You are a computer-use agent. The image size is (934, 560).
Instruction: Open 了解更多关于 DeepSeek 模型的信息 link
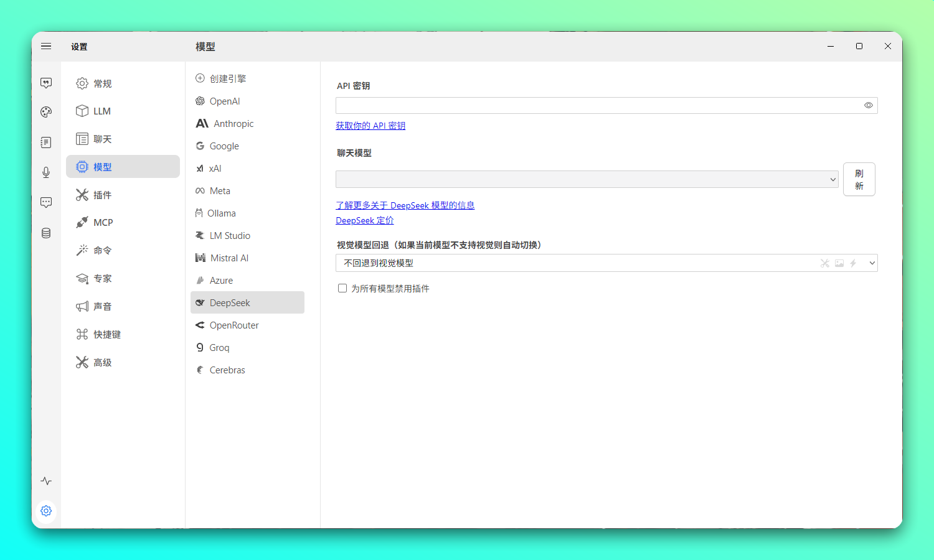(x=405, y=205)
